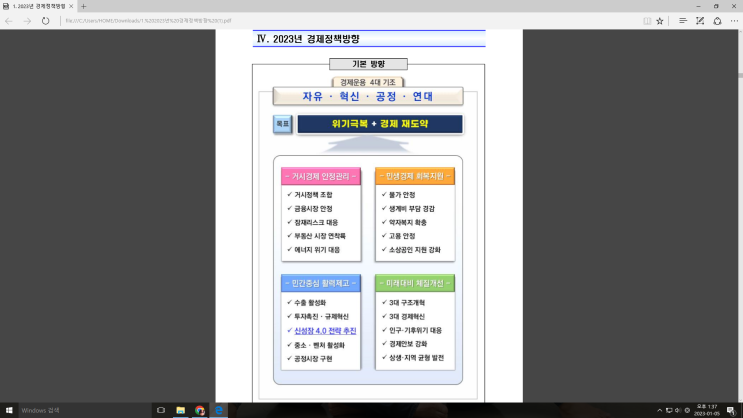This screenshot has height=418, width=743.
Task: Click the 생계비 부담 경감 item
Action: (412, 209)
